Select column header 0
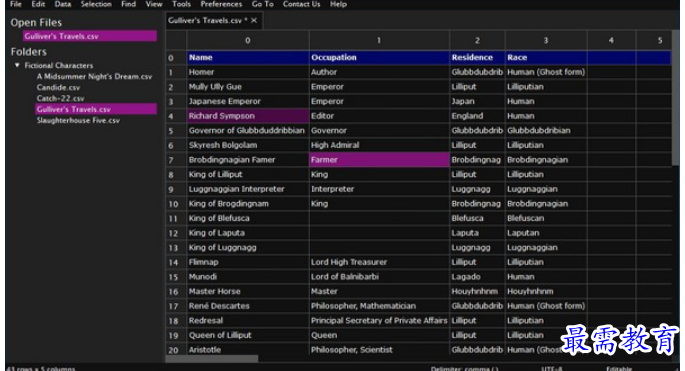Image resolution: width=685 pixels, height=371 pixels. tap(248, 40)
